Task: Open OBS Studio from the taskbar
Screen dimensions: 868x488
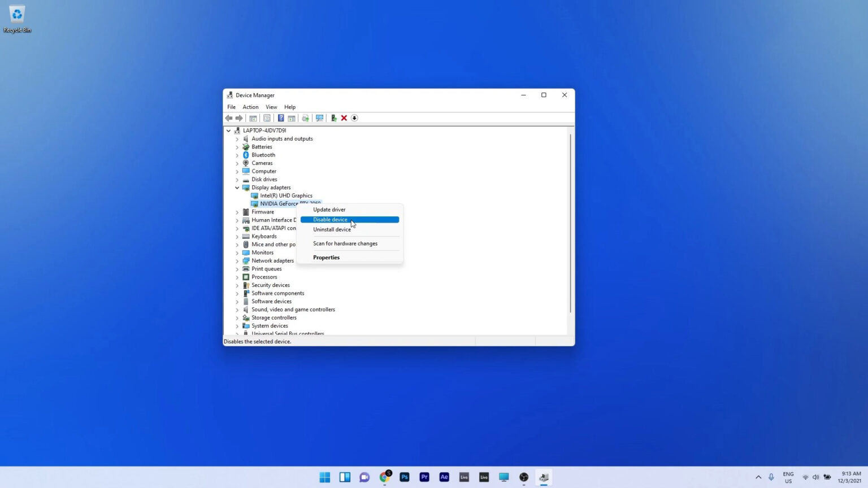Action: (524, 477)
